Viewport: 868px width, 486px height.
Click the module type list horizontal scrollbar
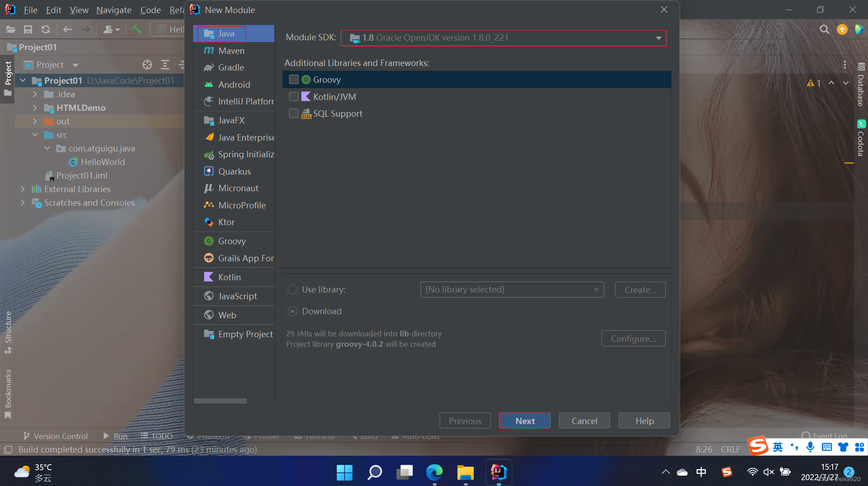(220, 401)
